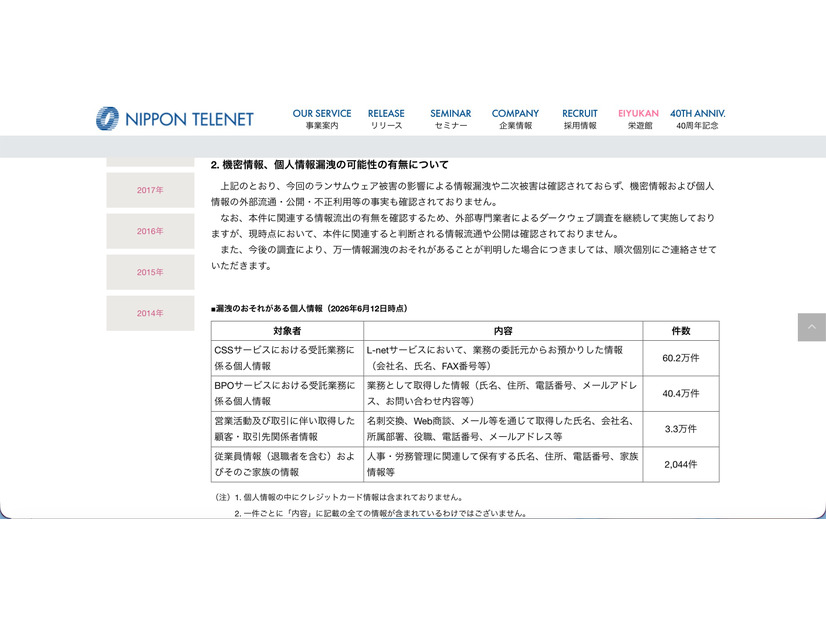Select the 2,044件 cell
The height and width of the screenshot is (620, 826).
(x=681, y=465)
